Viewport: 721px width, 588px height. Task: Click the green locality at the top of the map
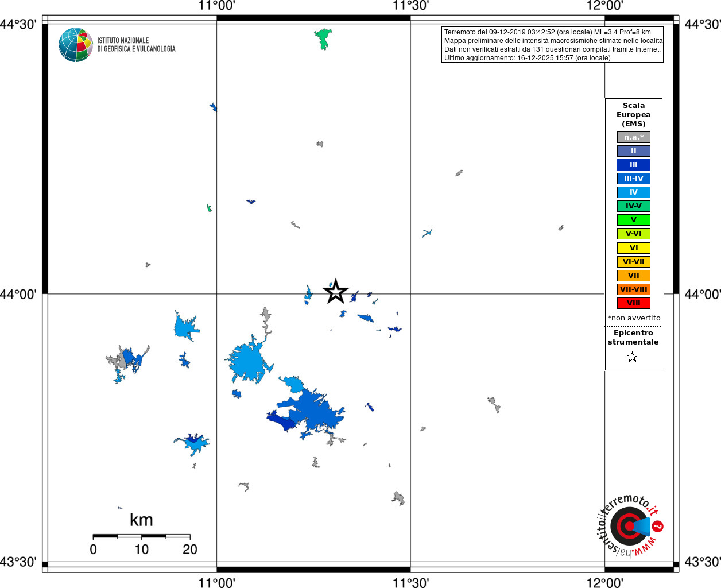pyautogui.click(x=323, y=39)
